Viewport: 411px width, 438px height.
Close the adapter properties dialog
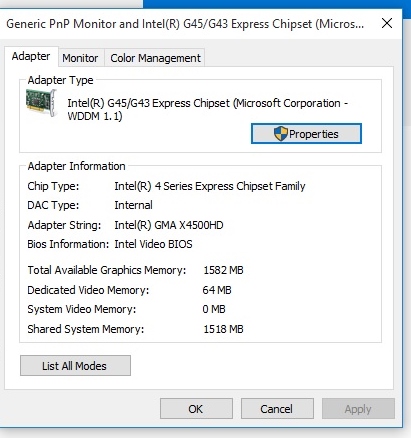pos(387,23)
